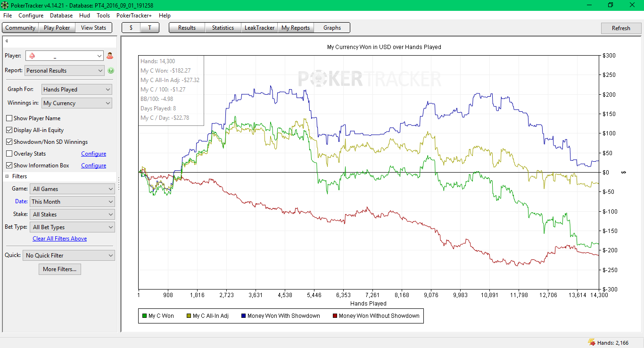Image resolution: width=644 pixels, height=348 pixels.
Task: Open the LeakTracker tab
Action: pos(259,28)
